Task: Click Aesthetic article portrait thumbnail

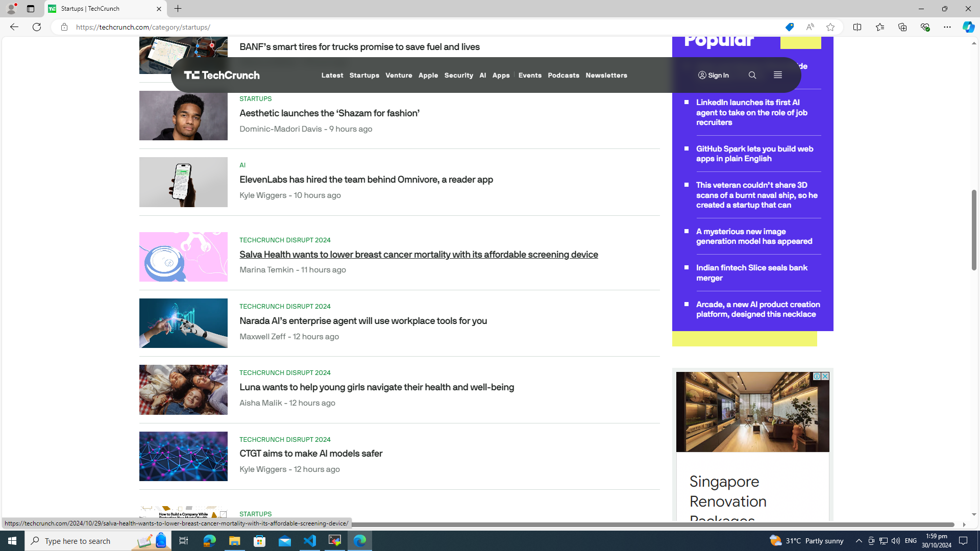Action: point(183,116)
